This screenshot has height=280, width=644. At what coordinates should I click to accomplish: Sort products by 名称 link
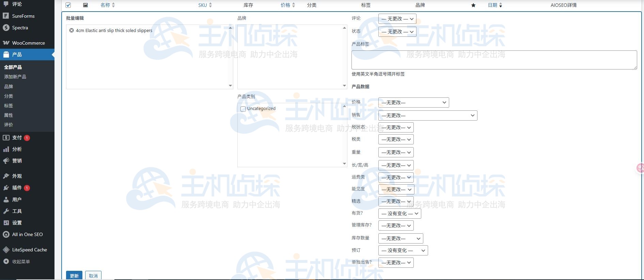pos(105,5)
